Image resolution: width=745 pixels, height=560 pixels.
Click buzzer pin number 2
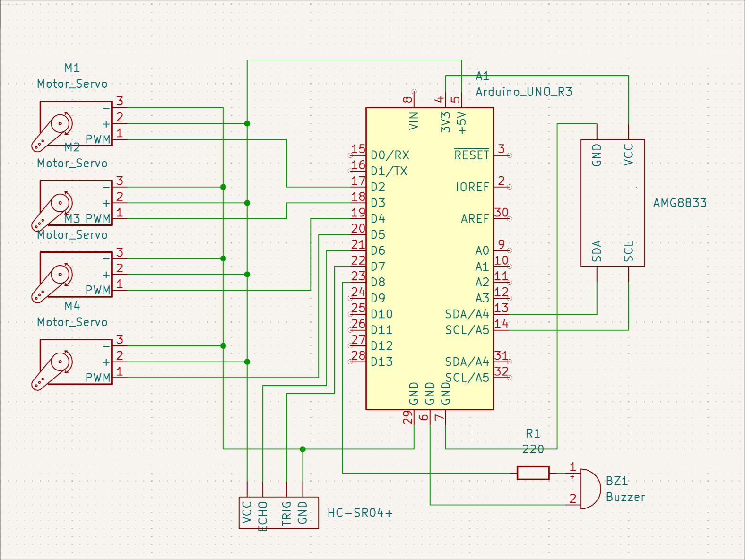(573, 499)
